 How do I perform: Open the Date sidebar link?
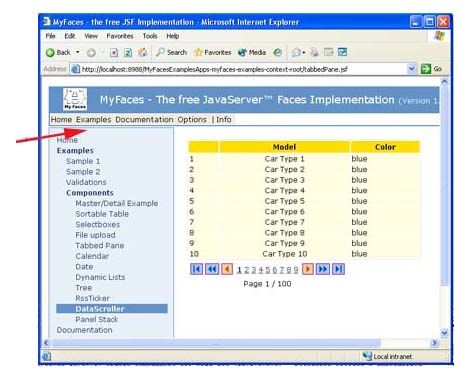[x=84, y=267]
